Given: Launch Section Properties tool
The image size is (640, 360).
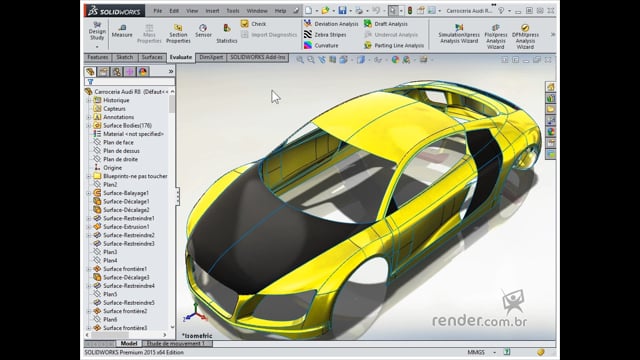Looking at the screenshot, I should click(x=178, y=33).
